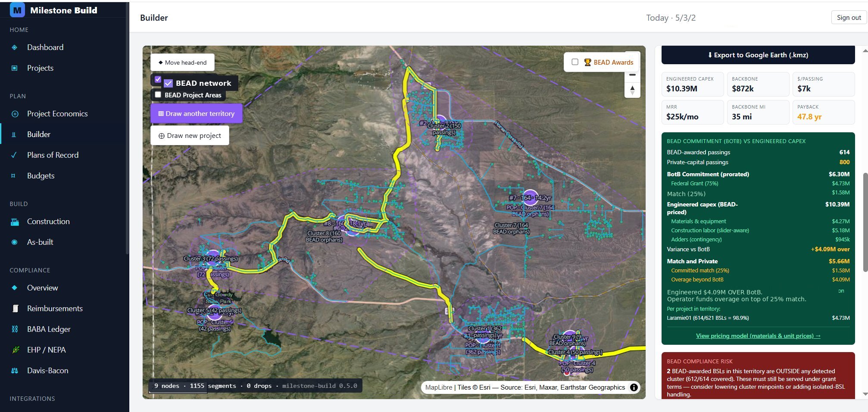Click the Project Economics target icon
Viewport: 868px width, 412px height.
[x=15, y=114]
